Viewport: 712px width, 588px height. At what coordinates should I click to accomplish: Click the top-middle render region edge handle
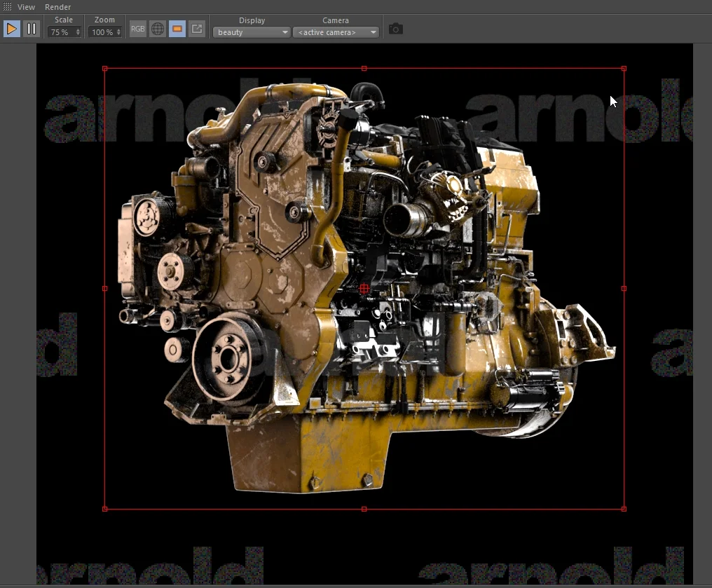tap(364, 69)
